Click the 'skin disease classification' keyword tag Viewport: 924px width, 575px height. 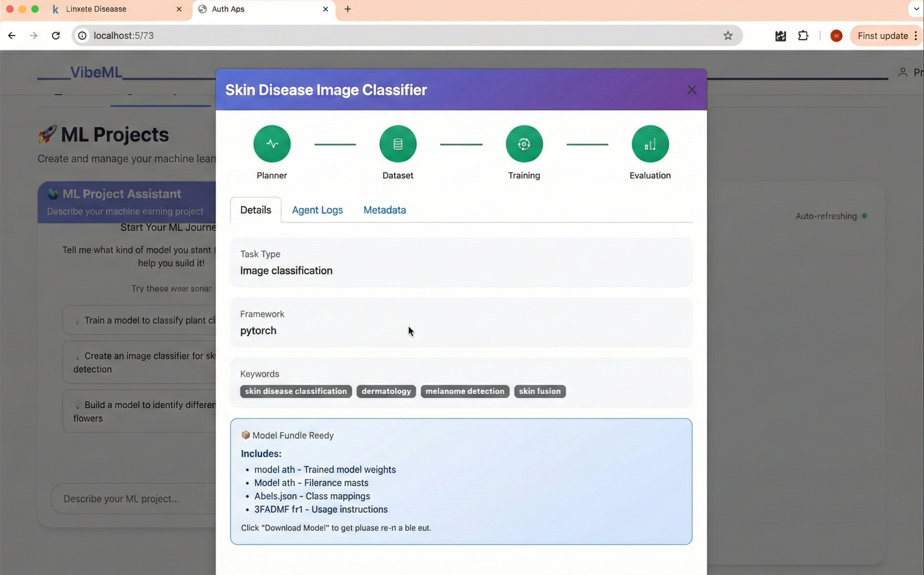(x=296, y=391)
